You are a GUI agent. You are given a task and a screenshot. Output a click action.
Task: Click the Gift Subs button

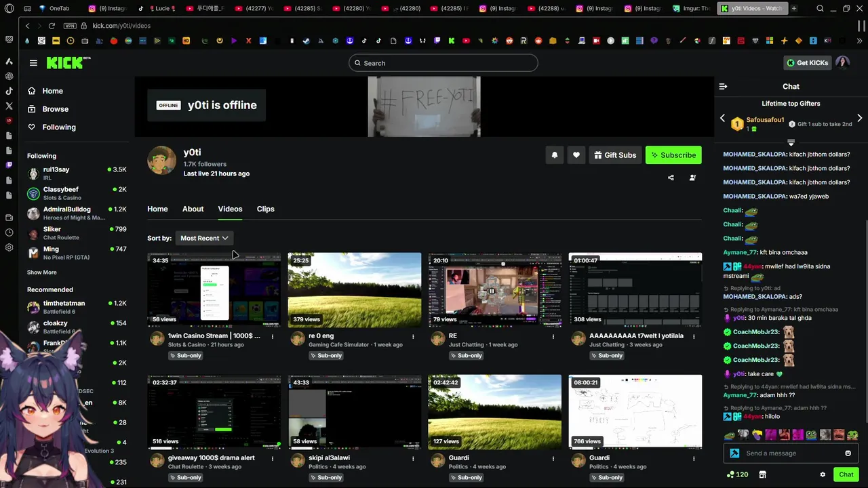pos(615,155)
